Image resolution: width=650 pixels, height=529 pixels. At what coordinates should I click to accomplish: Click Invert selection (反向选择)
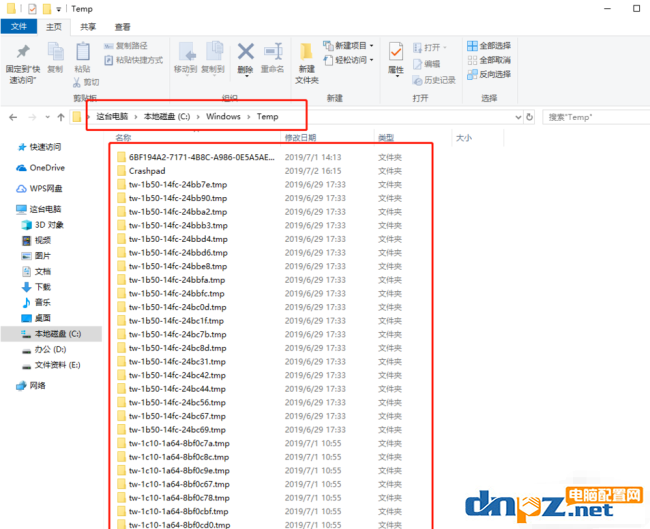pyautogui.click(x=489, y=74)
